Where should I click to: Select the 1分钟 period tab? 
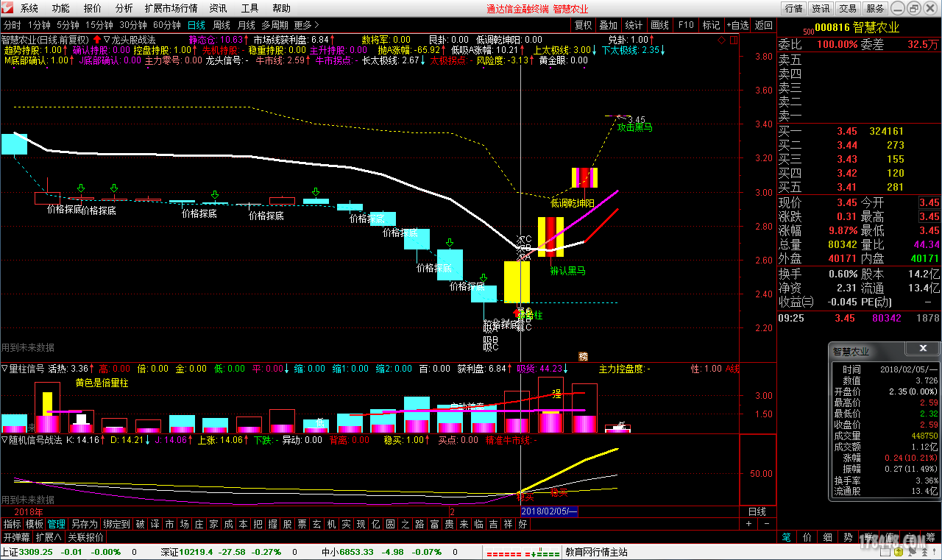coord(39,25)
